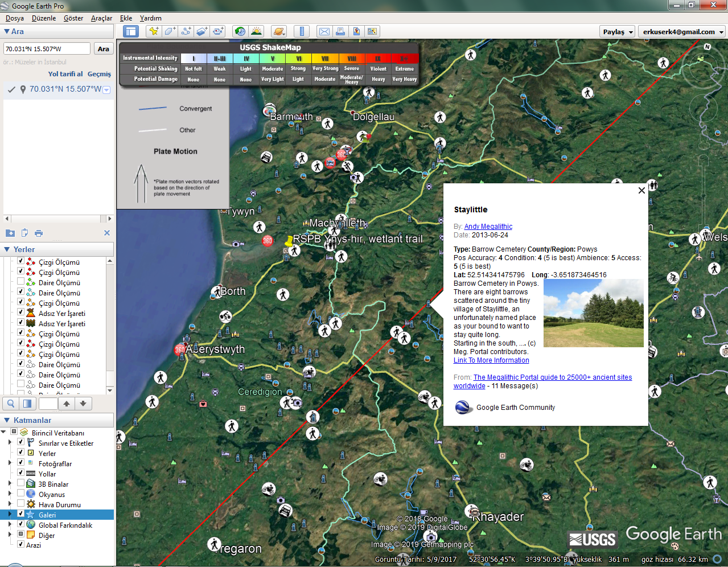Click the email envelope toolbar icon
The image size is (728, 567).
coord(324,31)
